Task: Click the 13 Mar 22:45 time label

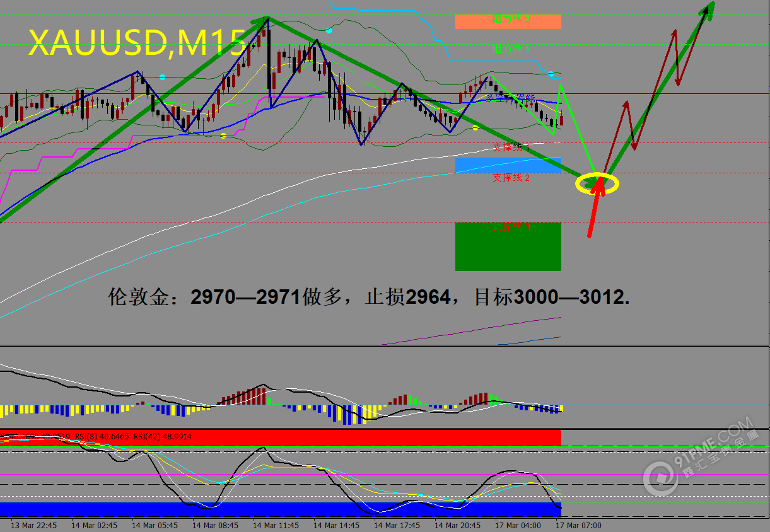Action: [34, 525]
